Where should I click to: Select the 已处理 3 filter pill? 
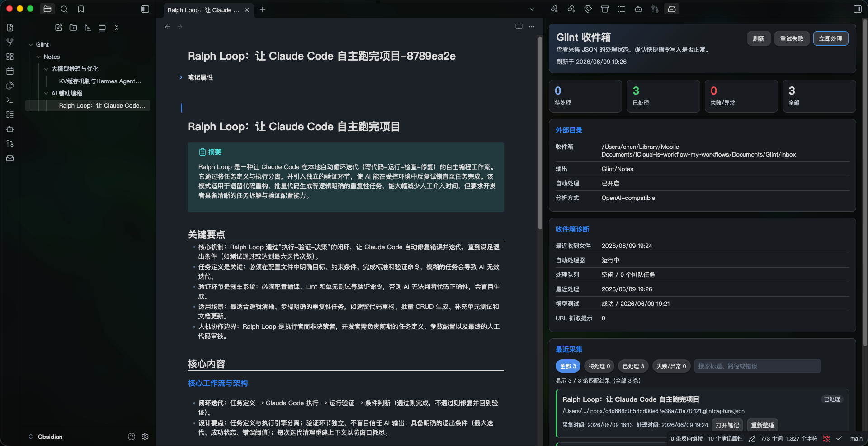click(x=633, y=366)
